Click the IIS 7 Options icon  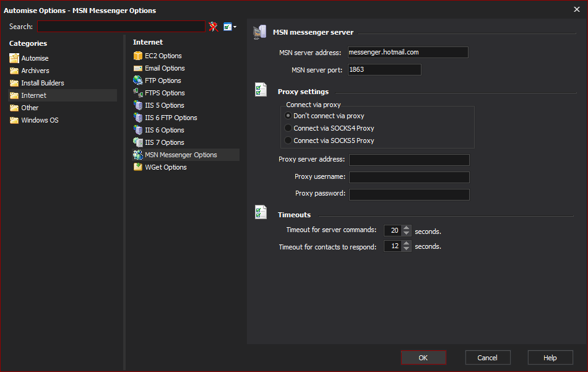pyautogui.click(x=138, y=142)
